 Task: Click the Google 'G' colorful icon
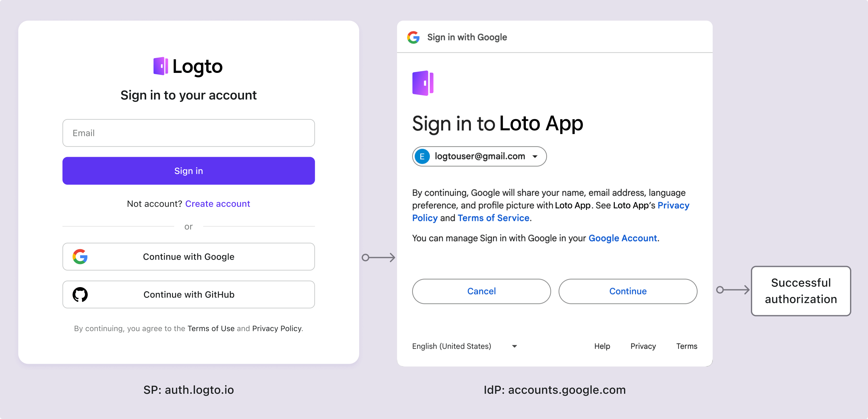coord(80,256)
